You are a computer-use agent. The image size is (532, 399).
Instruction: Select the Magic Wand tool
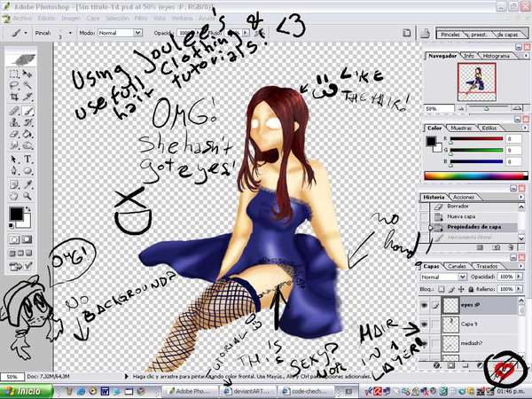pos(27,85)
